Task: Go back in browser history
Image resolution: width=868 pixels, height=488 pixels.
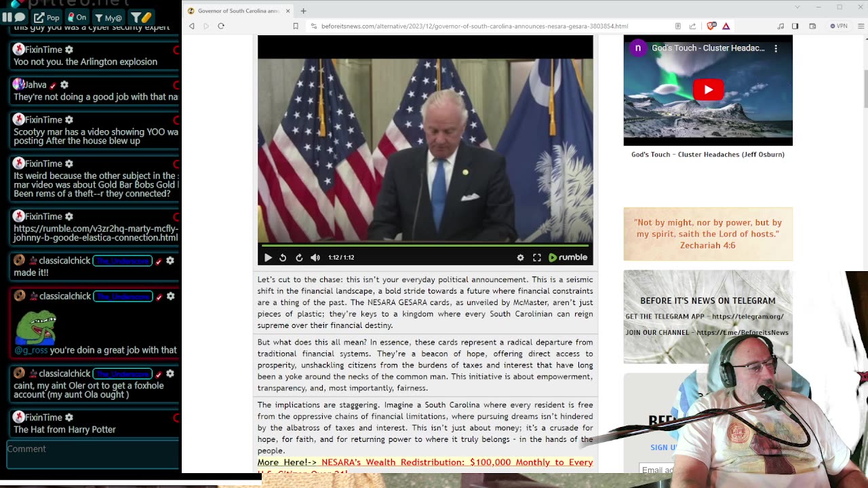Action: point(192,26)
